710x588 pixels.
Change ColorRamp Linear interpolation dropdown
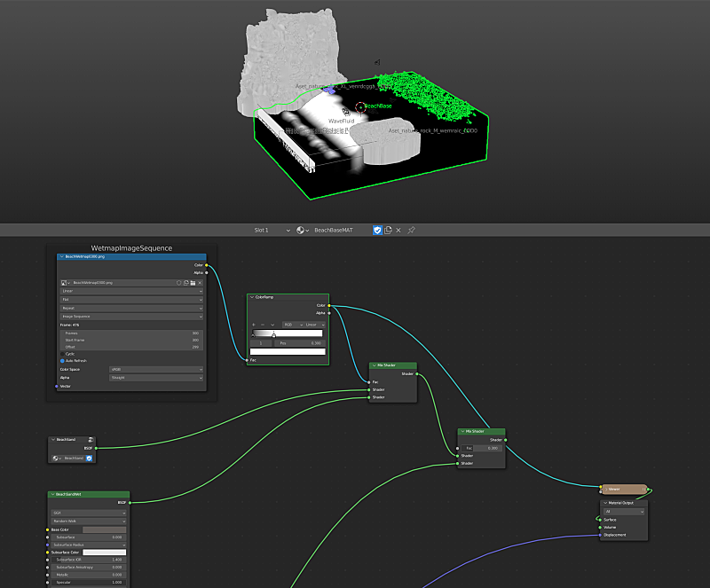(x=316, y=325)
